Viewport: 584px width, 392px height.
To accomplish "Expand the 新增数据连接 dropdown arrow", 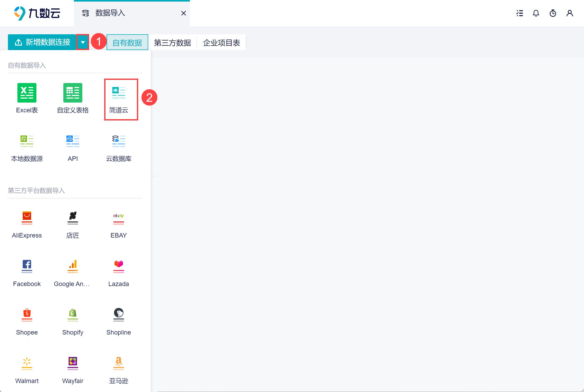I will coord(83,42).
